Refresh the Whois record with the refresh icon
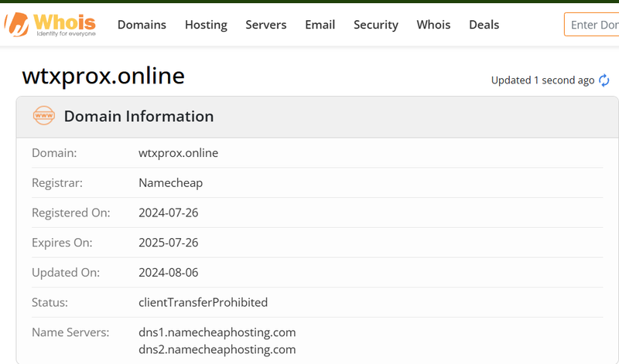Viewport: 619px width, 364px height. pyautogui.click(x=604, y=80)
